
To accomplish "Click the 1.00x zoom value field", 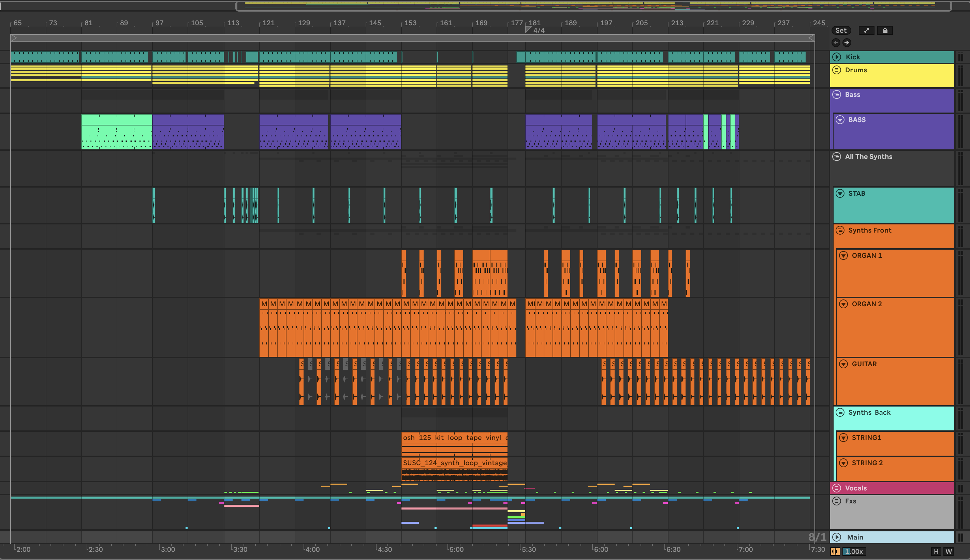I will point(854,551).
